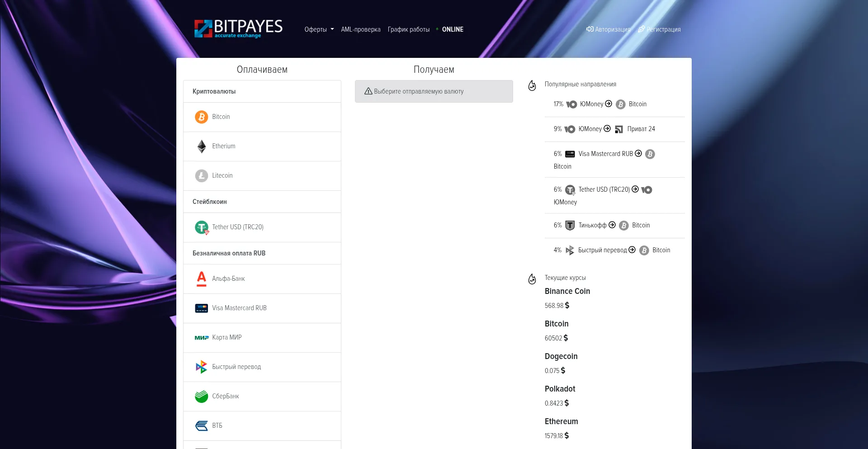Click the Безналичная оплата RUB header
The height and width of the screenshot is (449, 868).
pyautogui.click(x=262, y=253)
